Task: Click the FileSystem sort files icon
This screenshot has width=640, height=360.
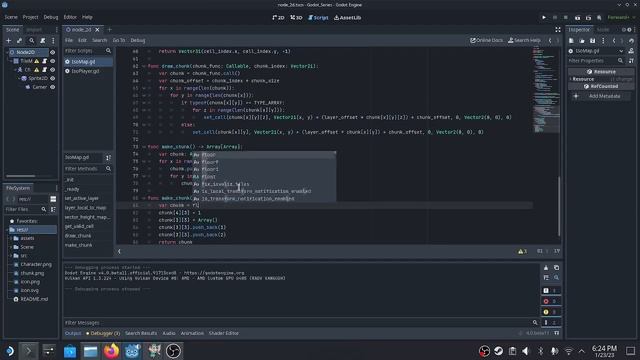Action: tap(53, 209)
